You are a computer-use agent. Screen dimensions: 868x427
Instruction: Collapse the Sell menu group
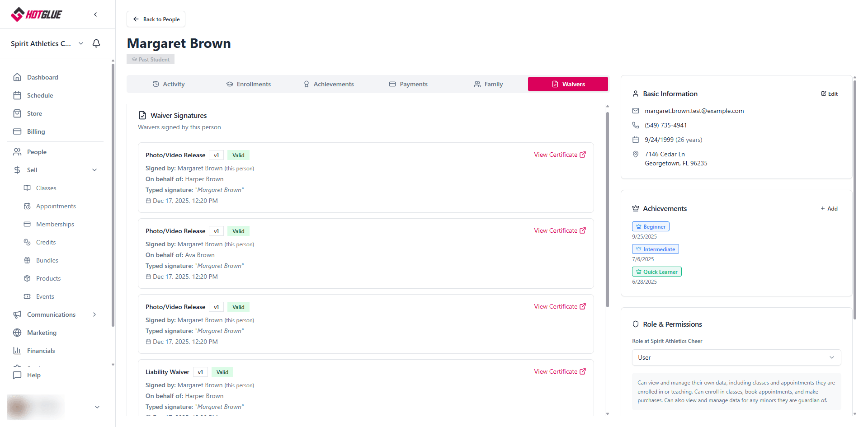[94, 170]
